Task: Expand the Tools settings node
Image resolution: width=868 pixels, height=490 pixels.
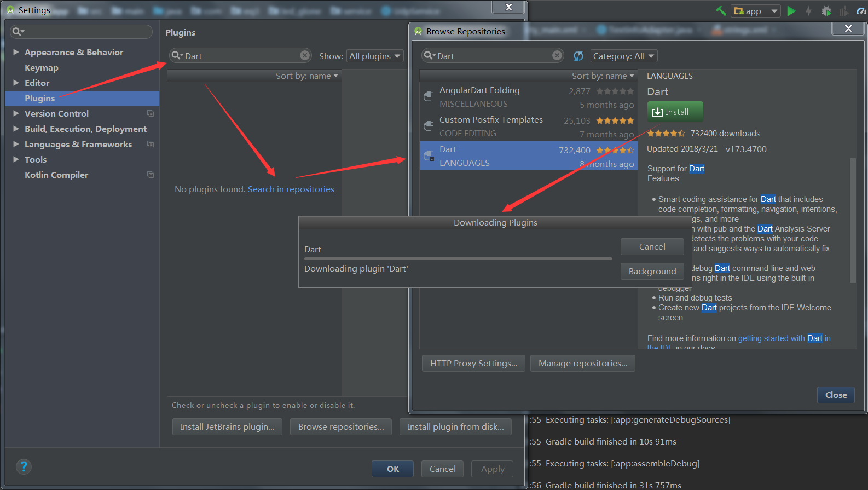Action: 16,159
